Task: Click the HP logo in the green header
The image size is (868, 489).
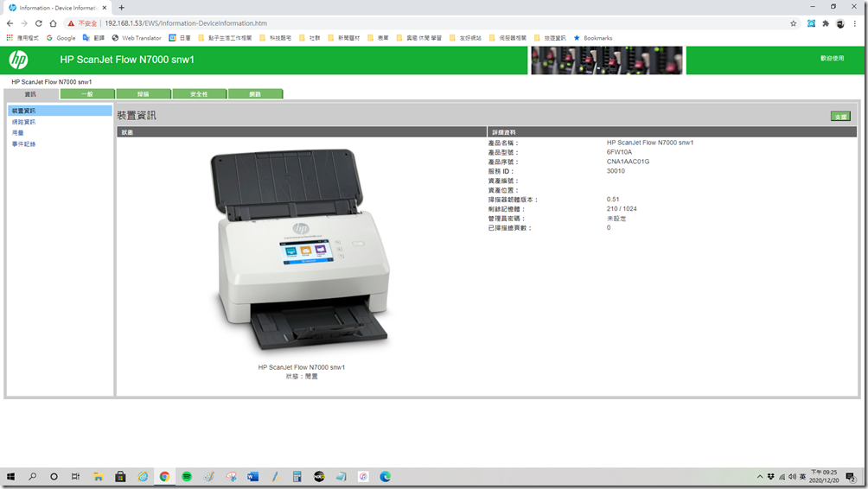Action: (x=18, y=60)
